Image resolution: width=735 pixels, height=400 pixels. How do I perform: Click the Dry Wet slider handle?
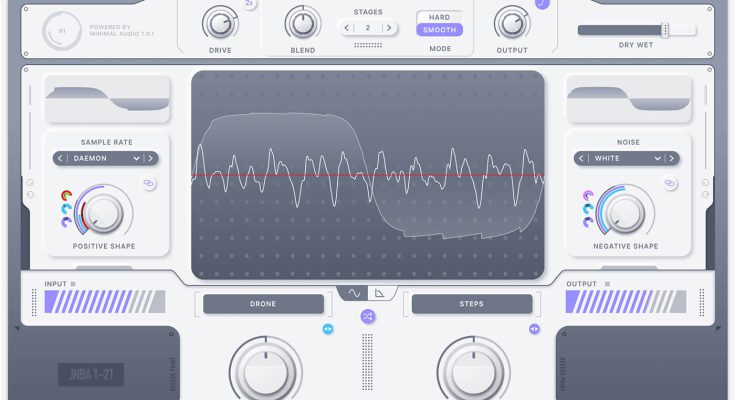click(x=664, y=30)
